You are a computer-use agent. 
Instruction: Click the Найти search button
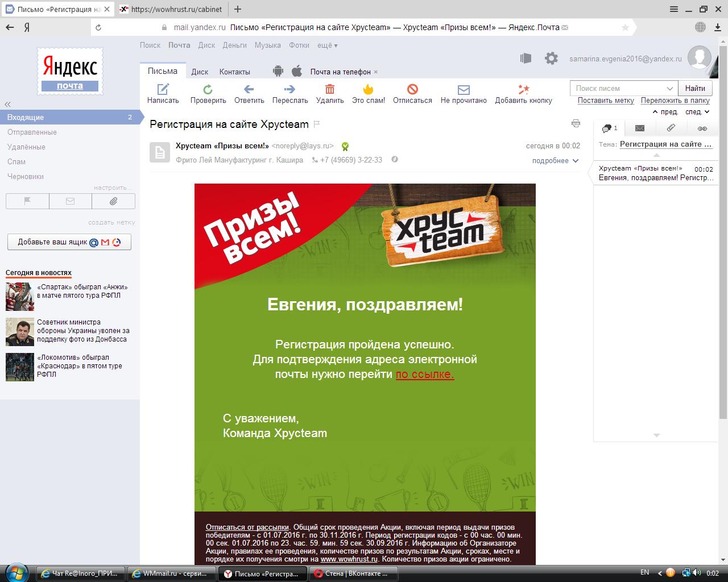pyautogui.click(x=695, y=88)
